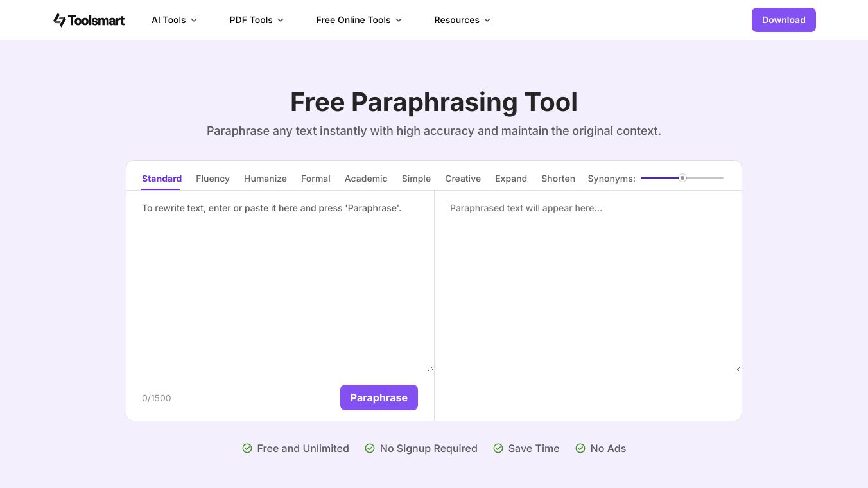Click the input box resize handle
868x488 pixels.
[x=430, y=369]
